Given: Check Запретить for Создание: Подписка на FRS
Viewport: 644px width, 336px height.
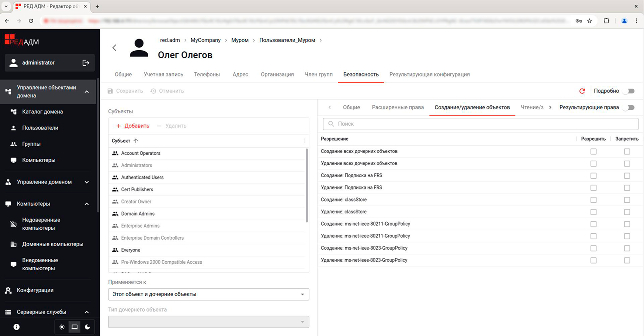Looking at the screenshot, I should click(x=627, y=176).
